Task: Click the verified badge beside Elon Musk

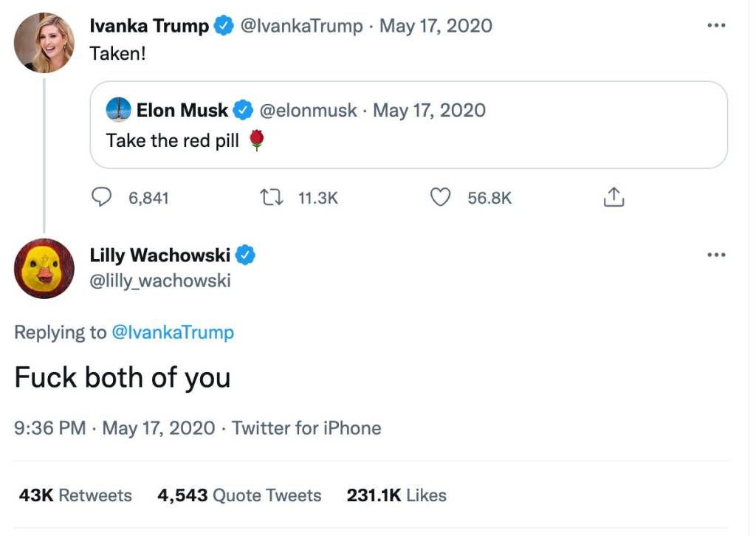Action: click(x=243, y=111)
